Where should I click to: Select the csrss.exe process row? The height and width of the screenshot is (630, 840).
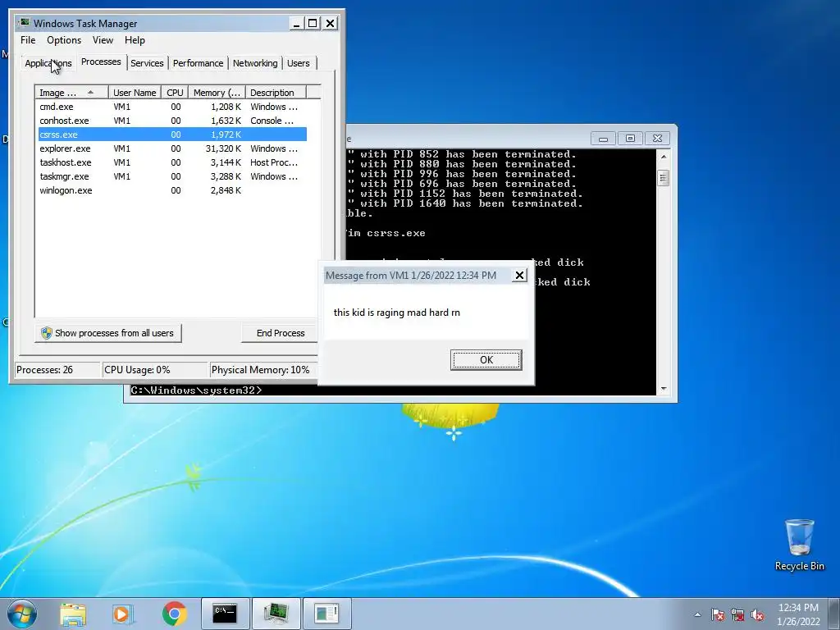point(172,135)
